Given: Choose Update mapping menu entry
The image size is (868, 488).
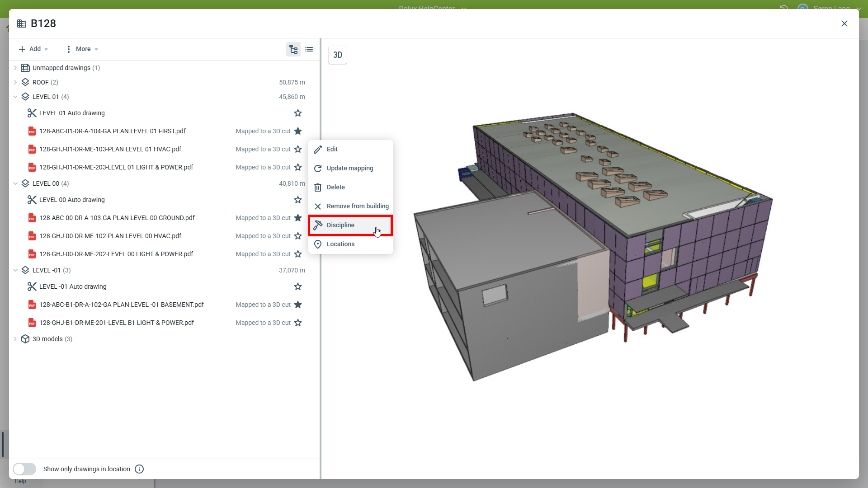Looking at the screenshot, I should [350, 168].
